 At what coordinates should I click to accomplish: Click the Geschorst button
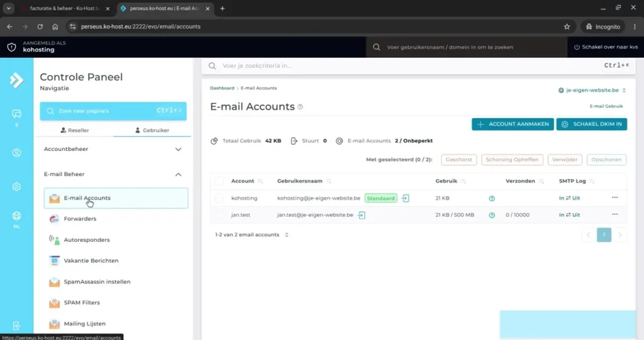pos(458,160)
